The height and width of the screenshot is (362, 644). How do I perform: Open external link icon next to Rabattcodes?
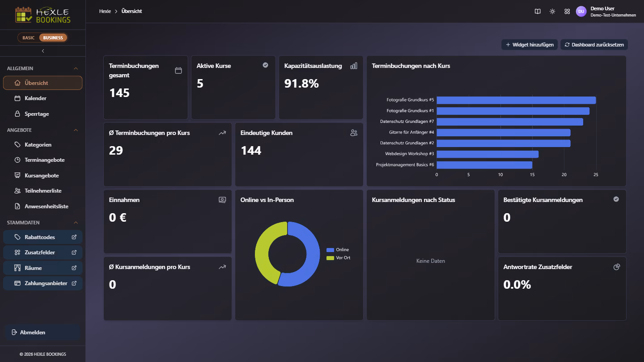coord(74,237)
